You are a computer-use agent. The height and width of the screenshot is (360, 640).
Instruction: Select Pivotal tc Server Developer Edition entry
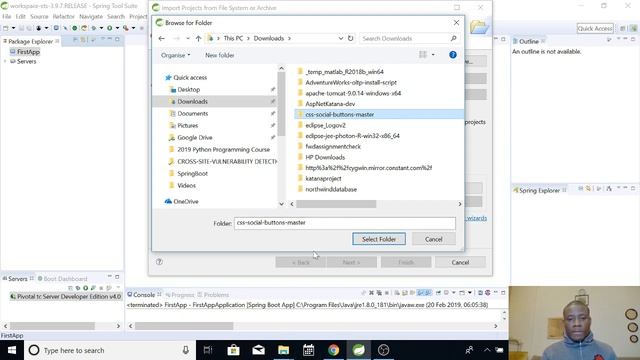click(66, 297)
